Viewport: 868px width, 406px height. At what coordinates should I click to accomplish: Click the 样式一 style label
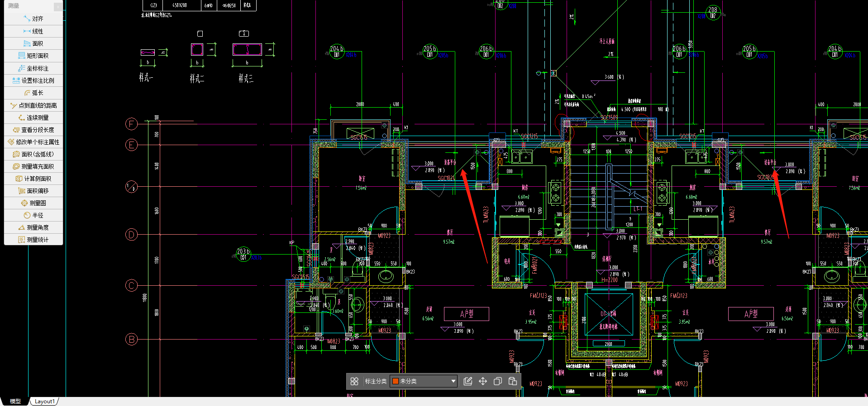[x=146, y=78]
